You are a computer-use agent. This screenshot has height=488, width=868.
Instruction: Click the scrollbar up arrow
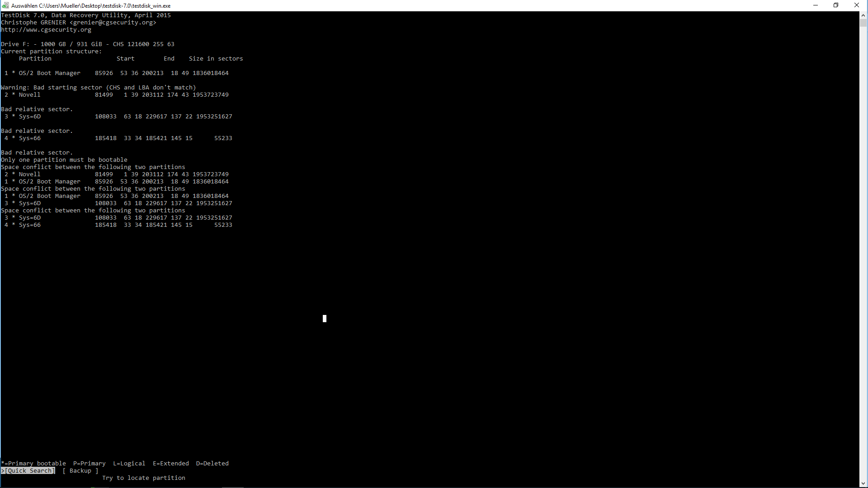pyautogui.click(x=863, y=15)
